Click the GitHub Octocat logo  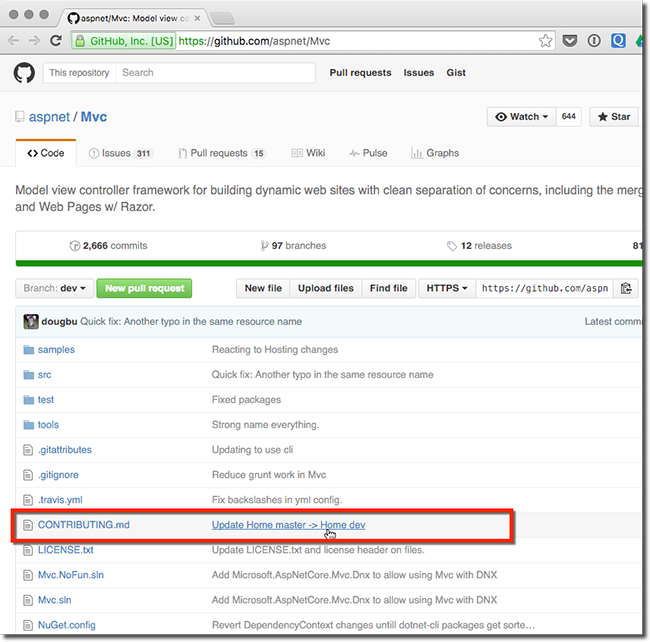[x=24, y=73]
